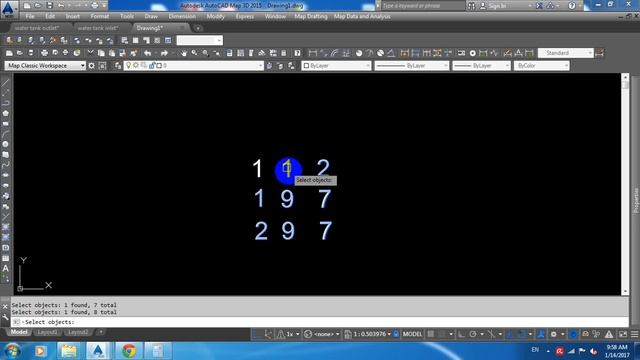The width and height of the screenshot is (640, 360).
Task: Open the Map Classic Workspace dropdown
Action: tap(45, 66)
